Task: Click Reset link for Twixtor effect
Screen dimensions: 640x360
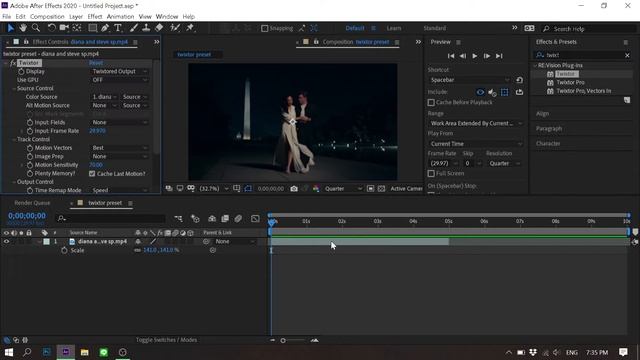Action: (x=96, y=63)
